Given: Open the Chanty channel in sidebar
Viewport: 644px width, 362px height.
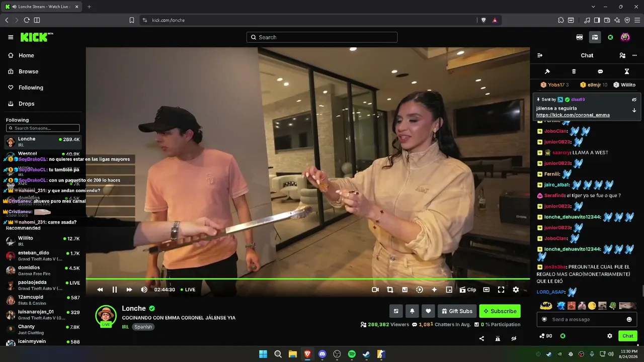Looking at the screenshot, I should [x=43, y=329].
